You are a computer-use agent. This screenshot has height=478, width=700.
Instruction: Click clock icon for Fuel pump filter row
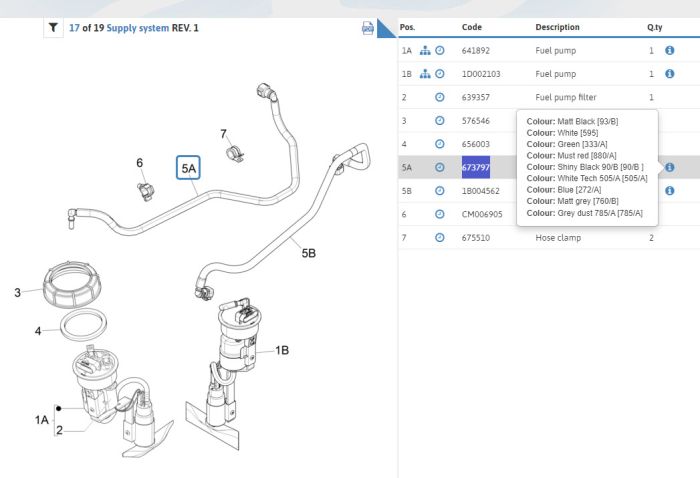(x=439, y=98)
